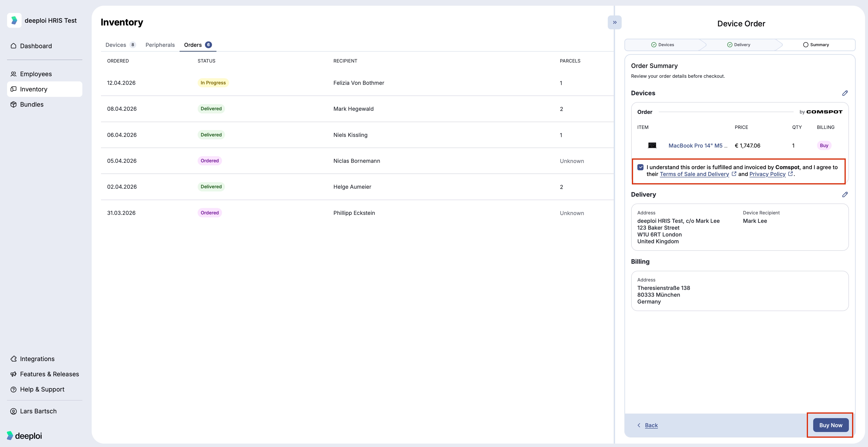Open order for Helge Aumeier

tap(357, 187)
